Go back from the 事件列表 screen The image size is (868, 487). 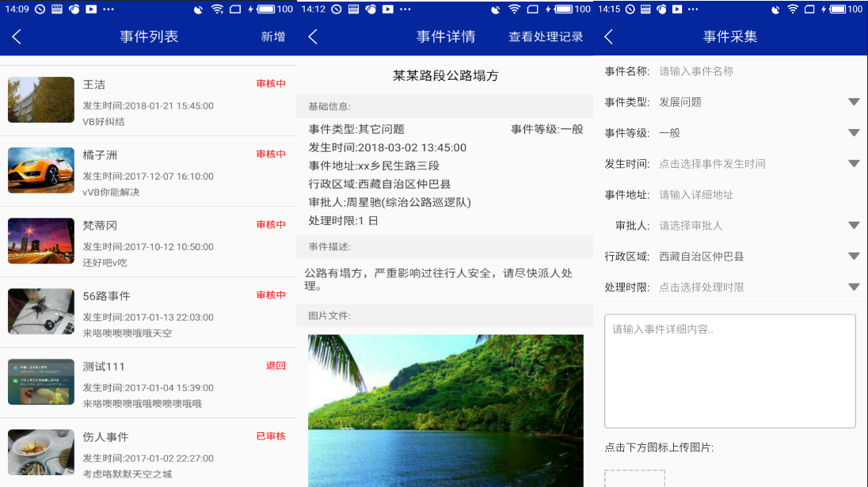[x=17, y=37]
